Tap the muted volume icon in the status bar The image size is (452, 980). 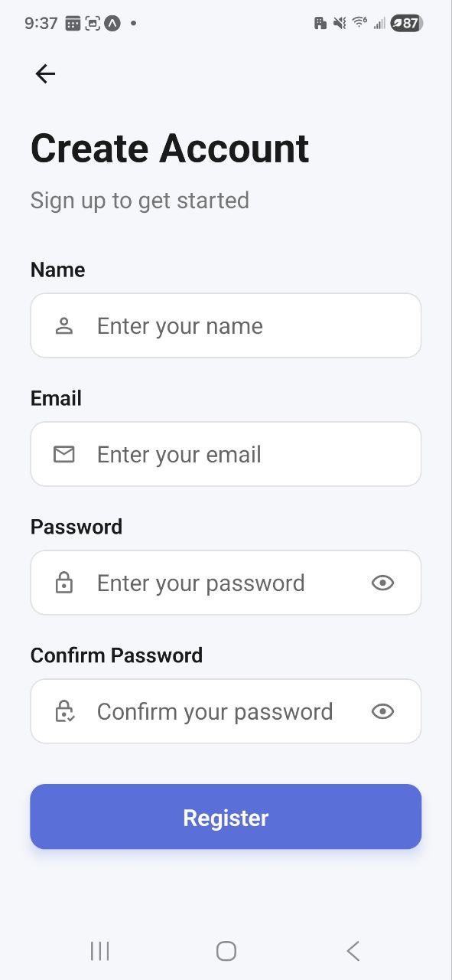click(x=337, y=23)
